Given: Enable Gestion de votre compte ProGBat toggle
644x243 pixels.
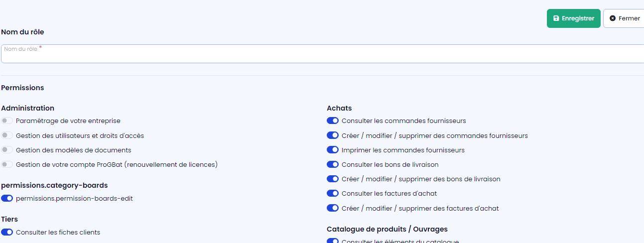Looking at the screenshot, I should click(7, 164).
